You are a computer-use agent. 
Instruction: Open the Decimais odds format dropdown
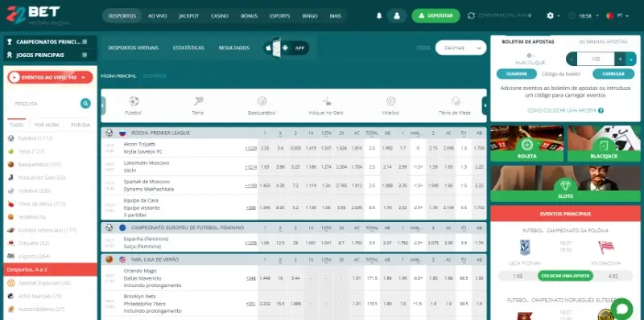460,47
